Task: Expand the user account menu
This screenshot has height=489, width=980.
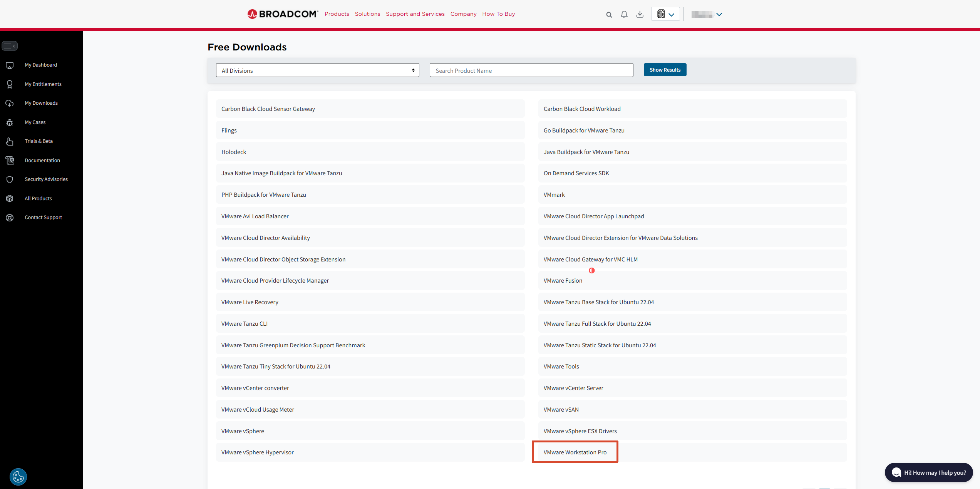Action: pyautogui.click(x=707, y=15)
